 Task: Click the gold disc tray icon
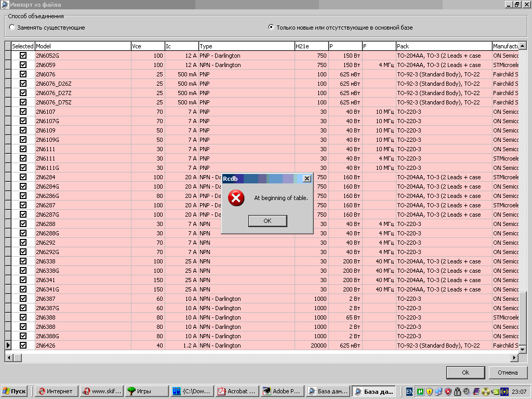[485, 392]
